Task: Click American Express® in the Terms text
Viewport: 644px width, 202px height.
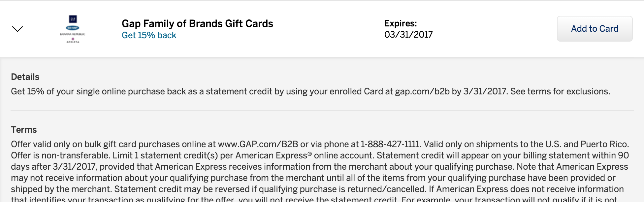Action: pyautogui.click(x=274, y=155)
